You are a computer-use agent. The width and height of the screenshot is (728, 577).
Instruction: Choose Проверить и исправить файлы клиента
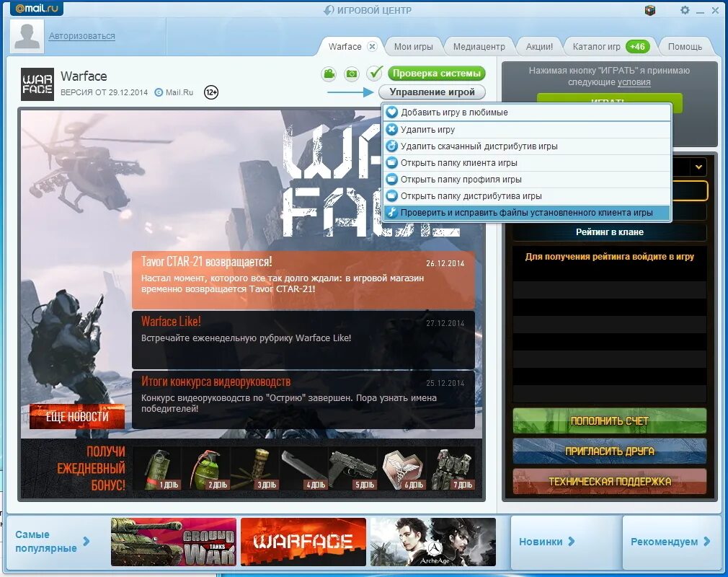527,213
